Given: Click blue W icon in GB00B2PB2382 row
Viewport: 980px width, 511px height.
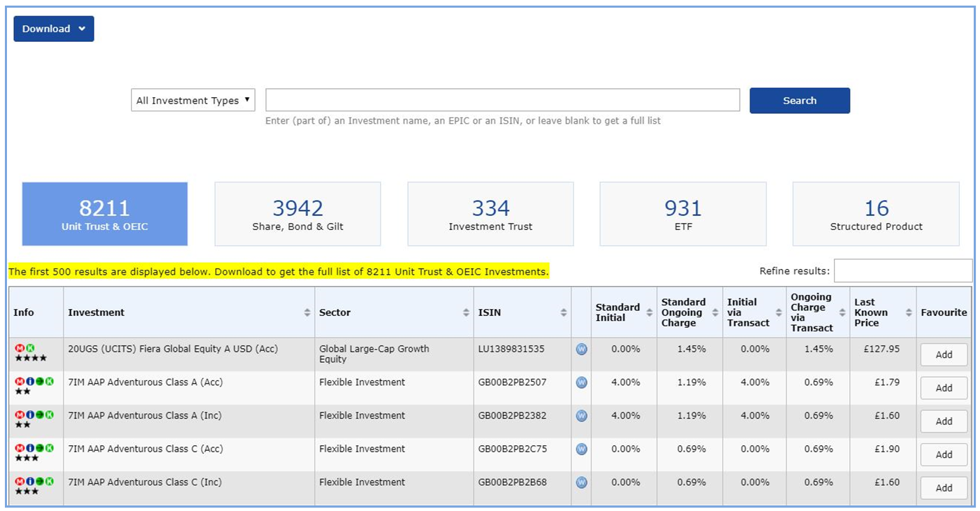Looking at the screenshot, I should pyautogui.click(x=581, y=416).
